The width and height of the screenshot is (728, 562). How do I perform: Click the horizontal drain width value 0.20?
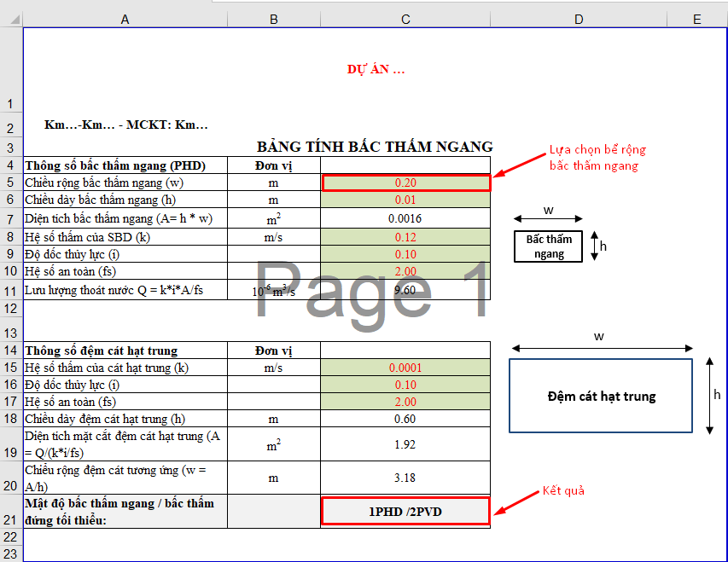pos(405,183)
